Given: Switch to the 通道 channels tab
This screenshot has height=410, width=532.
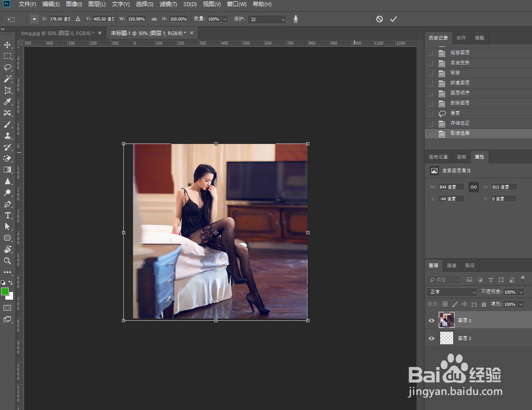Looking at the screenshot, I should [451, 265].
